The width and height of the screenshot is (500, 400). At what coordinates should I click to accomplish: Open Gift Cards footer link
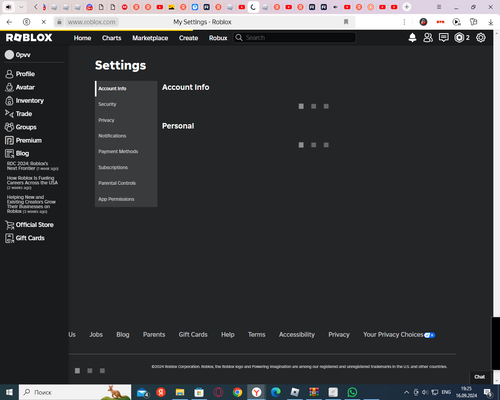pyautogui.click(x=193, y=335)
